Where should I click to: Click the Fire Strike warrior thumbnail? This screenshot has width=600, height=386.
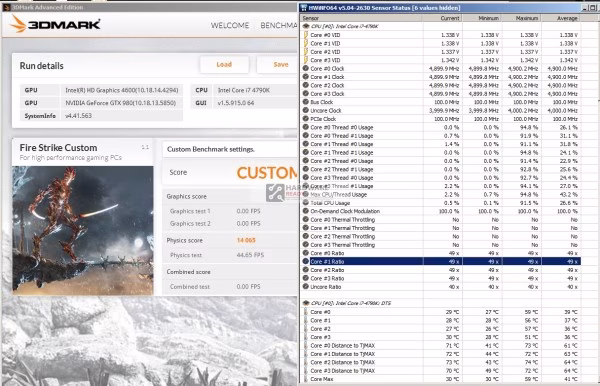pyautogui.click(x=83, y=230)
